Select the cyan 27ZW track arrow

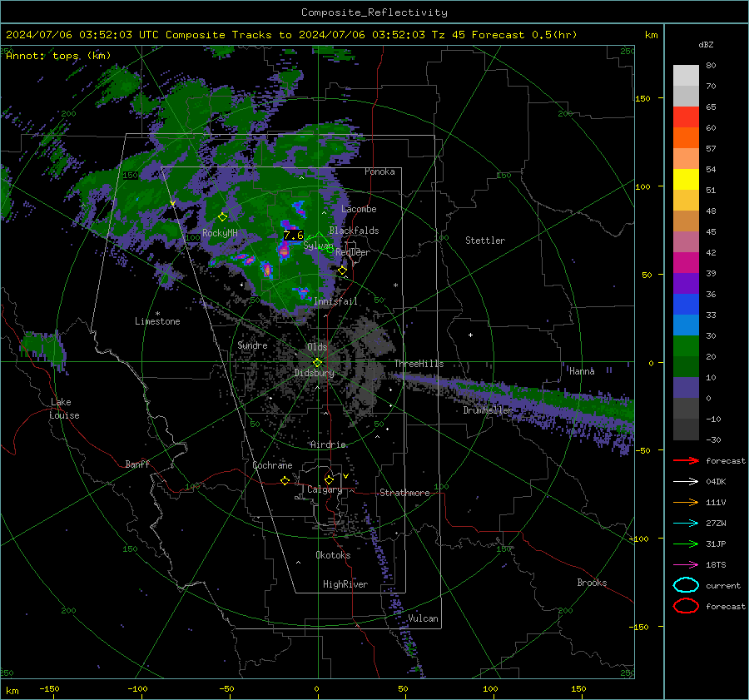point(686,524)
